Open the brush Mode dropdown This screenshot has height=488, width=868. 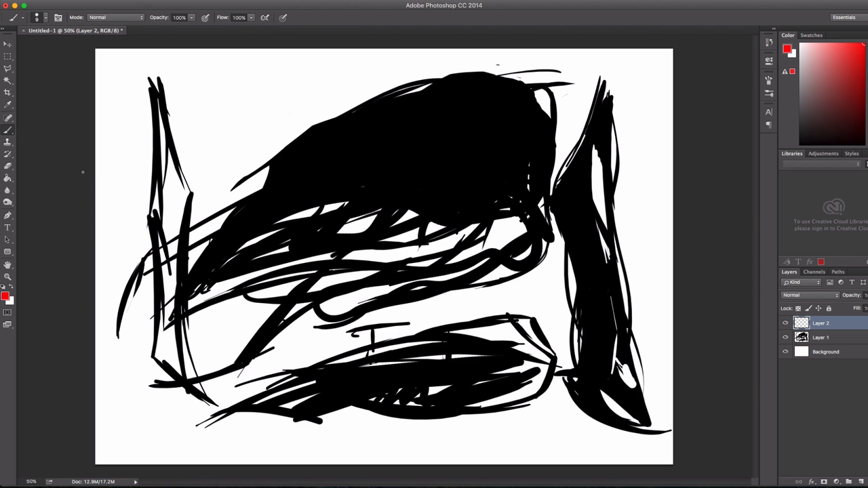[116, 18]
